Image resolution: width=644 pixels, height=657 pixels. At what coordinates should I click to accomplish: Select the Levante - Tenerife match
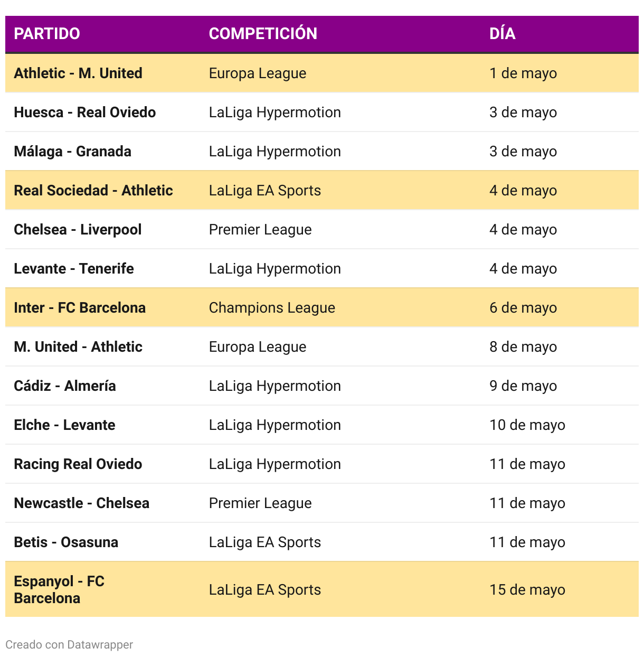74,269
